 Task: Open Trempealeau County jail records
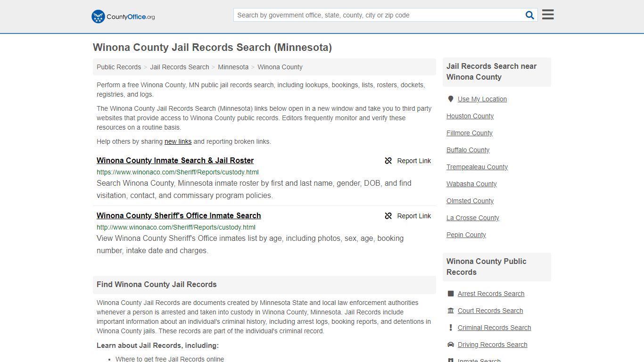click(x=477, y=167)
